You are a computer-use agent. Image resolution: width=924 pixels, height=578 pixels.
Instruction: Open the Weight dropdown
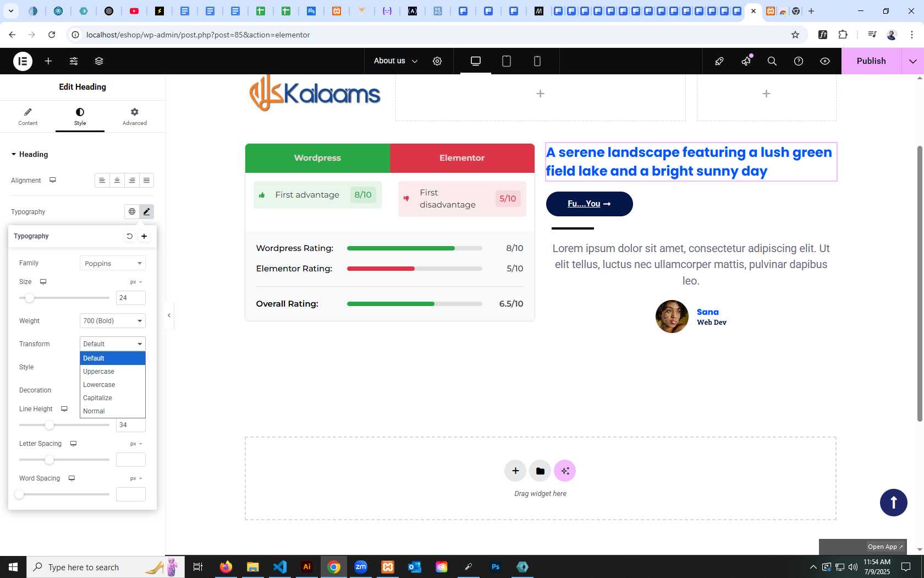[113, 321]
